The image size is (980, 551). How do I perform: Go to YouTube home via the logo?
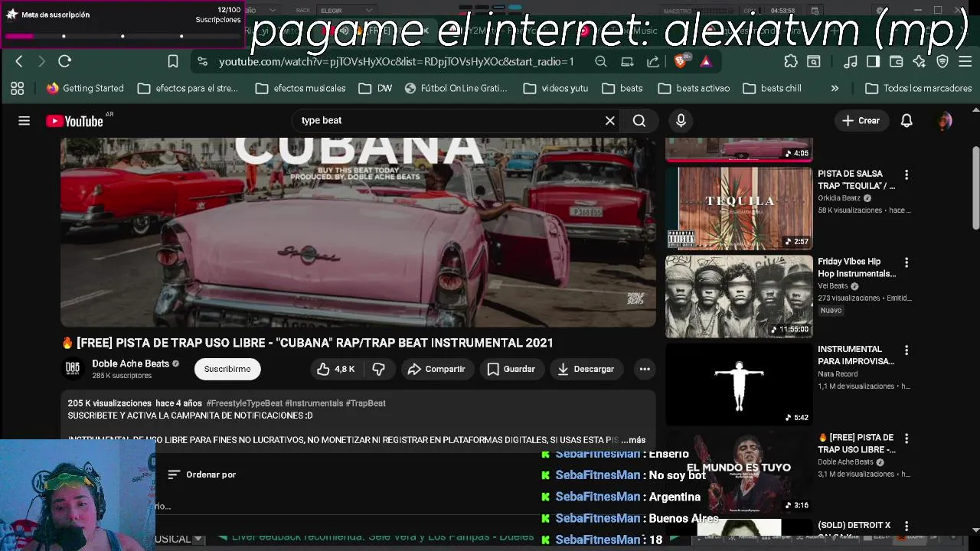click(x=74, y=121)
